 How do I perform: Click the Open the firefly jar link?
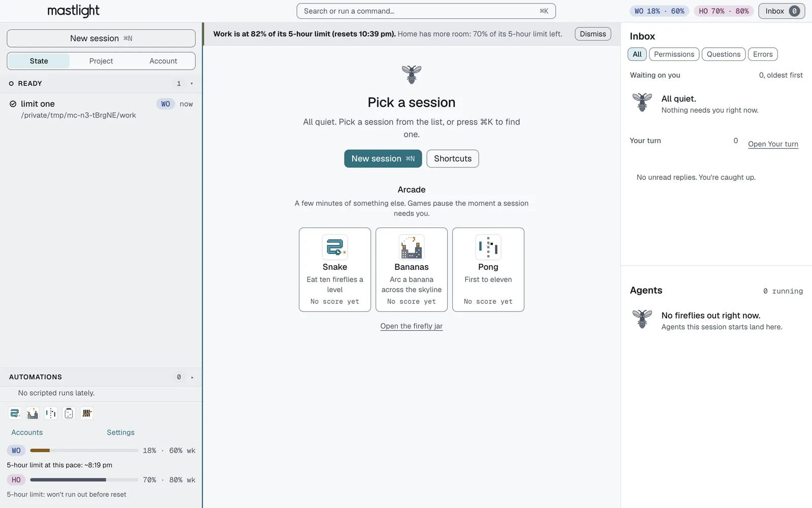412,326
